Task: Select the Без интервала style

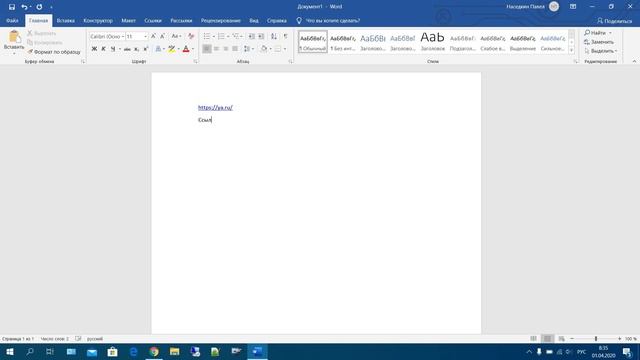Action: (343, 42)
